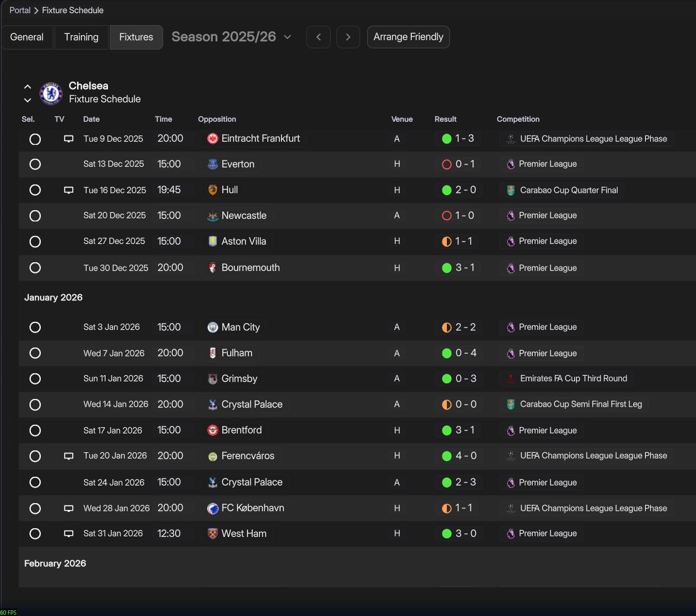Image resolution: width=696 pixels, height=616 pixels.
Task: Click Fixture Schedule breadcrumb item
Action: coord(73,10)
